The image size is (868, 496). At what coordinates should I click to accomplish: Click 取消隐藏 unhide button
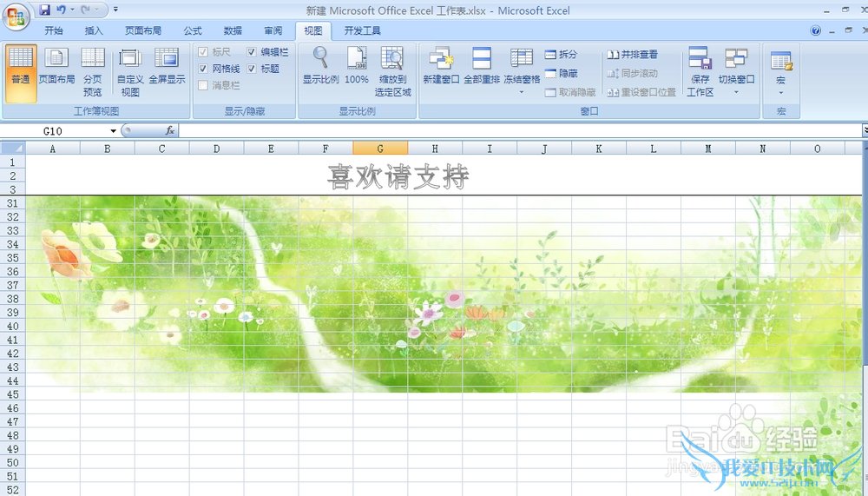(570, 92)
